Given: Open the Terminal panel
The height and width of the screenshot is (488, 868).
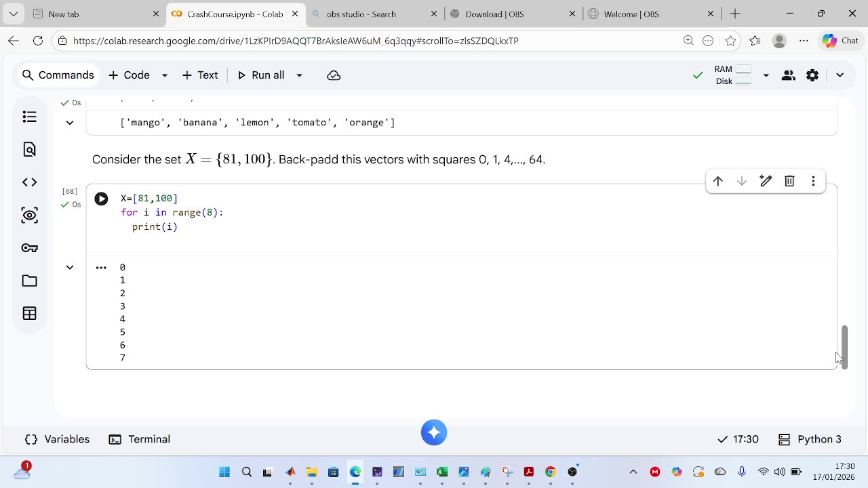Looking at the screenshot, I should [140, 439].
